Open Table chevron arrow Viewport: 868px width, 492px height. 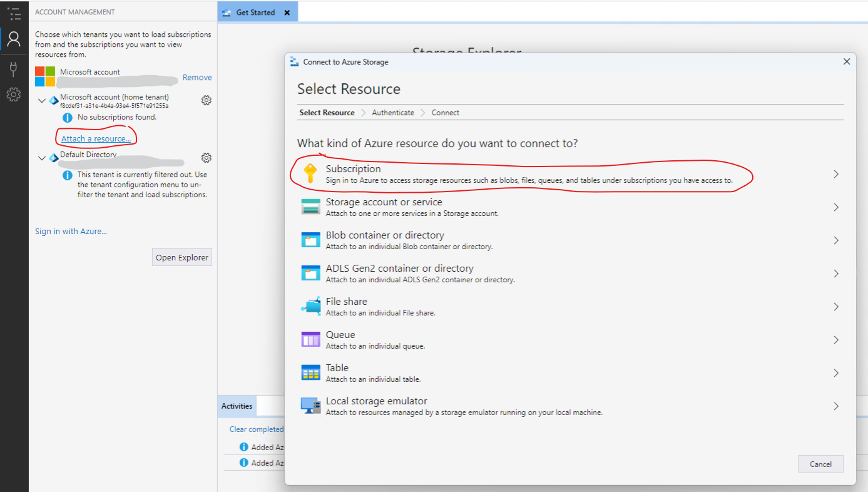tap(836, 373)
